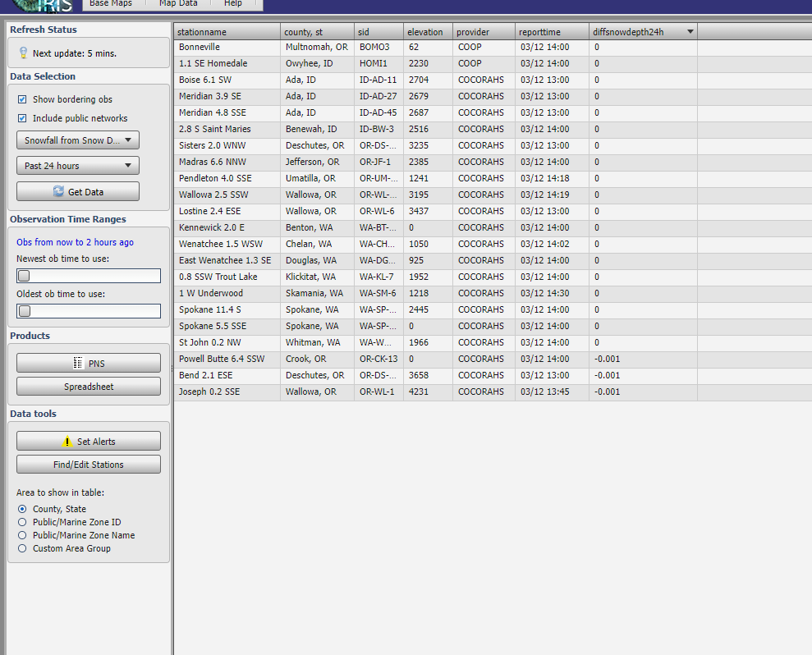
Task: Toggle the Show bordering obs checkbox
Action: pos(23,99)
